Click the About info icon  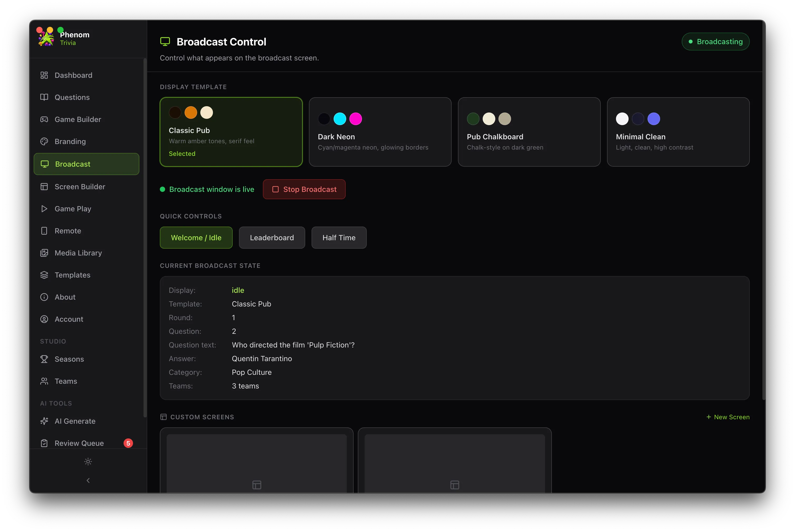[44, 297]
